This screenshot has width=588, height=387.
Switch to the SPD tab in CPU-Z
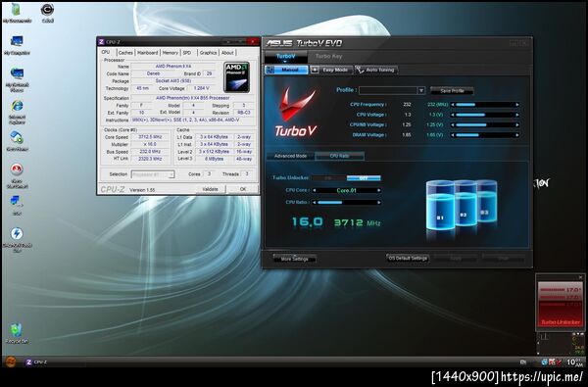point(187,53)
